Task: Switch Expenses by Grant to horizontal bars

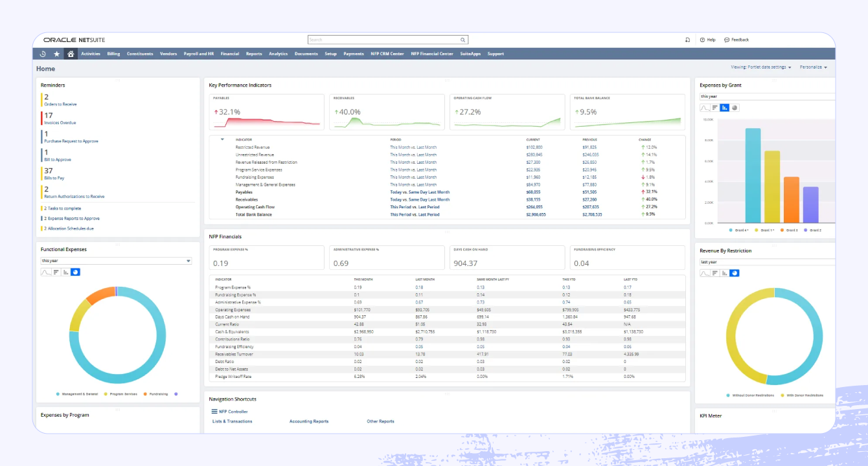Action: coord(715,107)
